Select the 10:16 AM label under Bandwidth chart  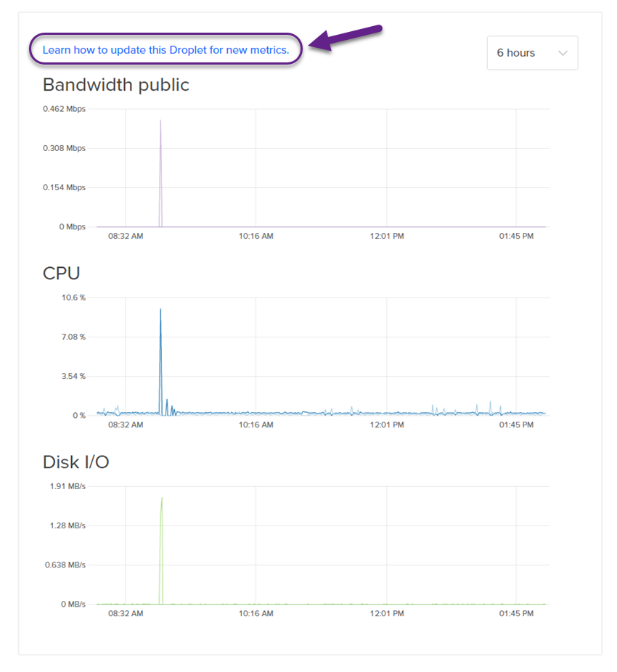click(256, 236)
